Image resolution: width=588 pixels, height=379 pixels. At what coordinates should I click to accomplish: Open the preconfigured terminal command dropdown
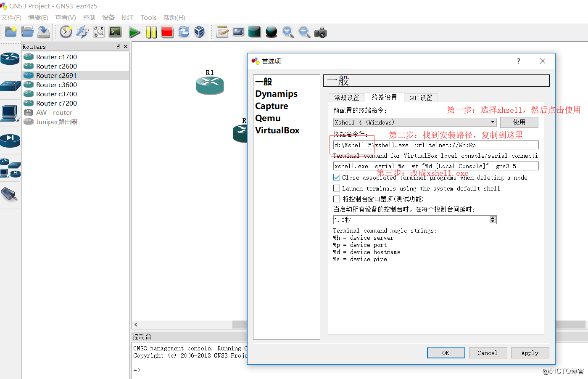pyautogui.click(x=415, y=122)
